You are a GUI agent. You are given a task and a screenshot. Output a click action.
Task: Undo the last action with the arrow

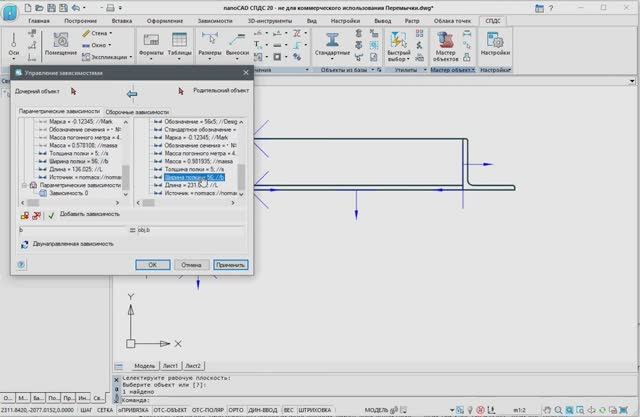[76, 8]
